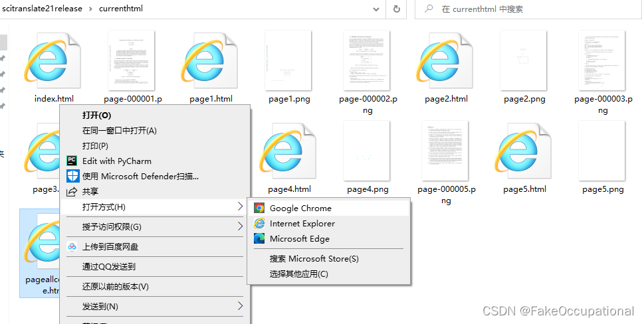644x324 pixels.
Task: Select the page2.png thumbnail
Action: click(523, 60)
